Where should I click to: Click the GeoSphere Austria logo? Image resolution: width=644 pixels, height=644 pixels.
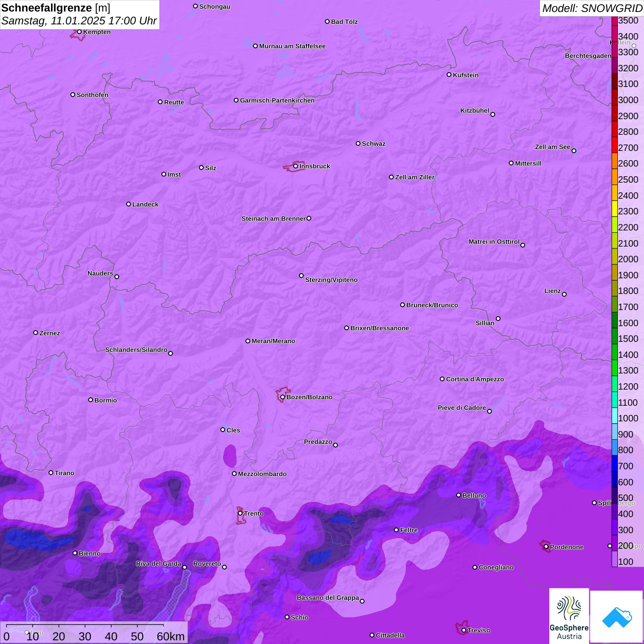pyautogui.click(x=569, y=616)
